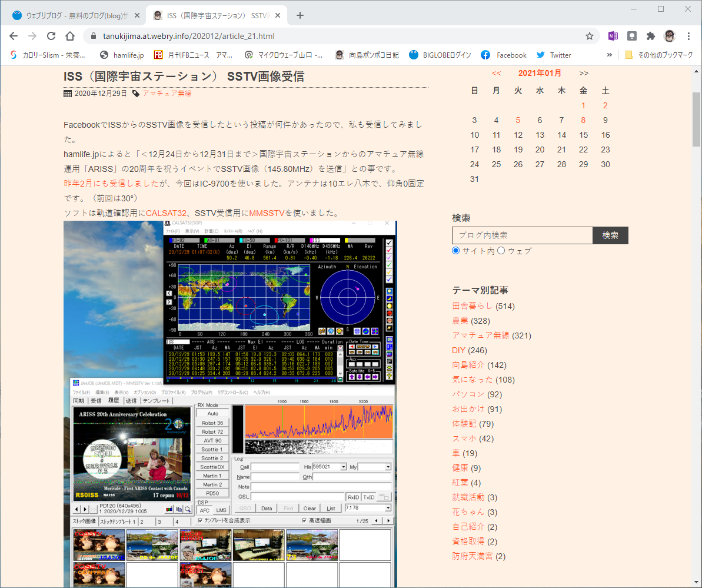Open the CALSAT32 link

coord(166,212)
